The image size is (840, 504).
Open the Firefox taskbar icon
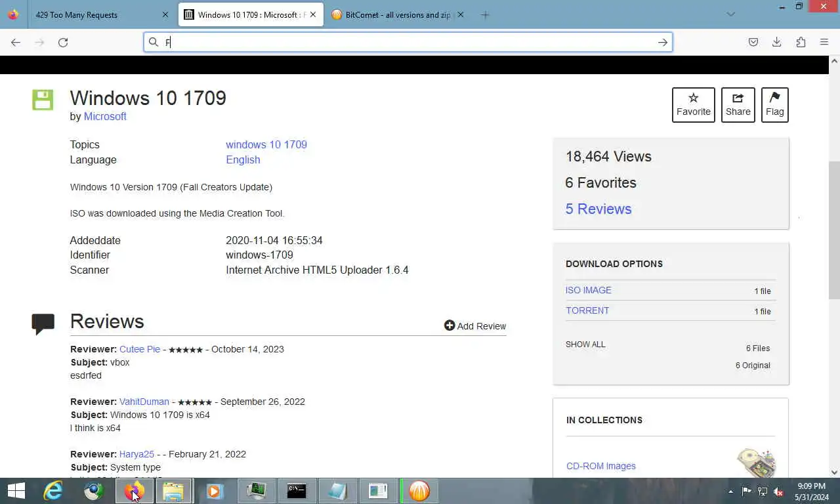(x=134, y=491)
